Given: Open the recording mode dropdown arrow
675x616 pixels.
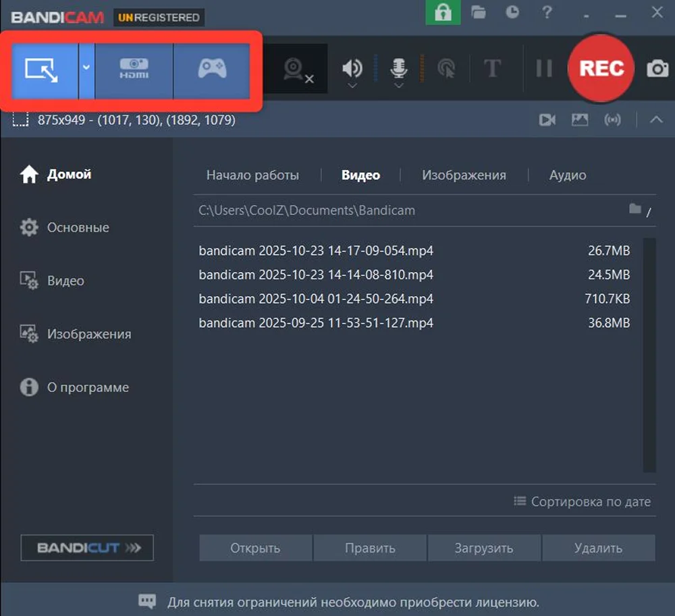Looking at the screenshot, I should point(86,68).
